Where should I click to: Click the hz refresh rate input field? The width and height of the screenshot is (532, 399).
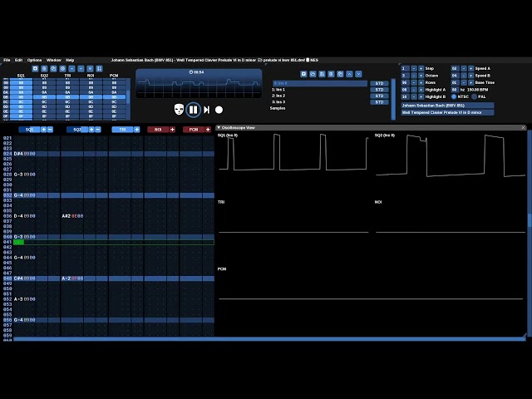[x=455, y=90]
